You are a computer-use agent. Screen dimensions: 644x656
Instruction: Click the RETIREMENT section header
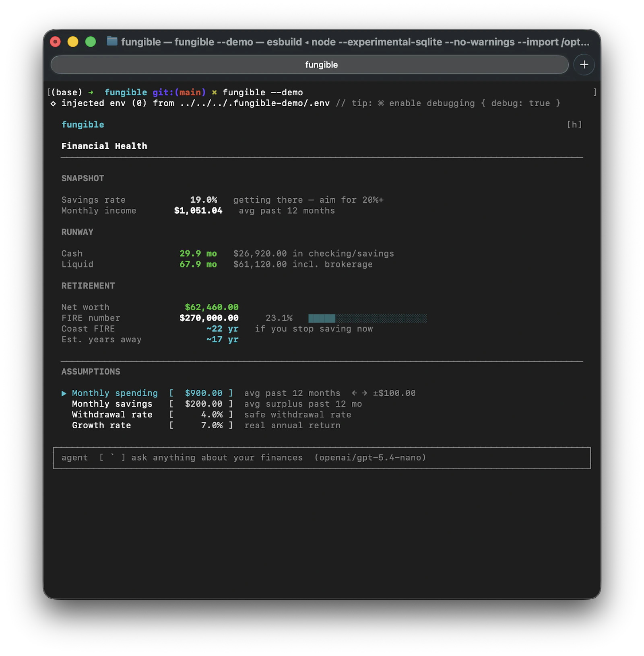(88, 286)
